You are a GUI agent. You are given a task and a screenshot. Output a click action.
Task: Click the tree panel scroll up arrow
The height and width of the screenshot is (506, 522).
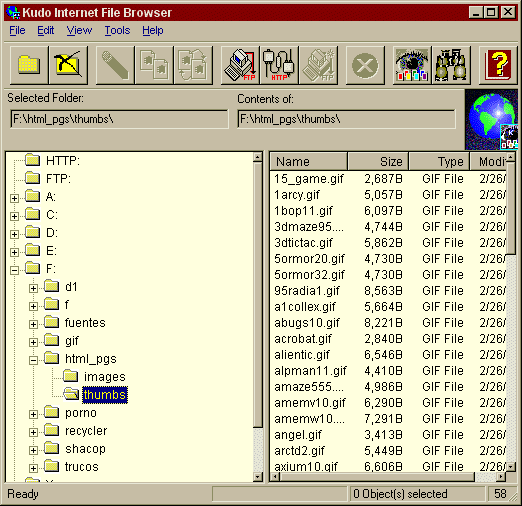258,157
